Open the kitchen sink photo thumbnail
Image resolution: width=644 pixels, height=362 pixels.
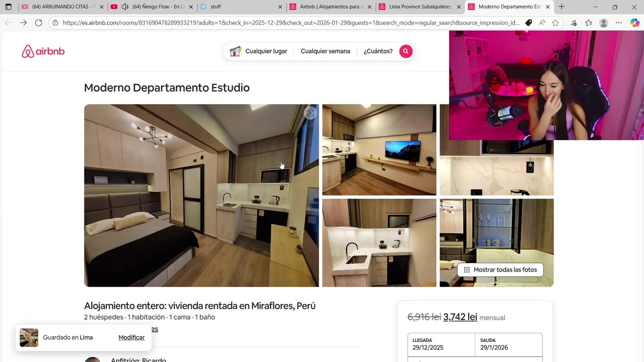pos(379,243)
